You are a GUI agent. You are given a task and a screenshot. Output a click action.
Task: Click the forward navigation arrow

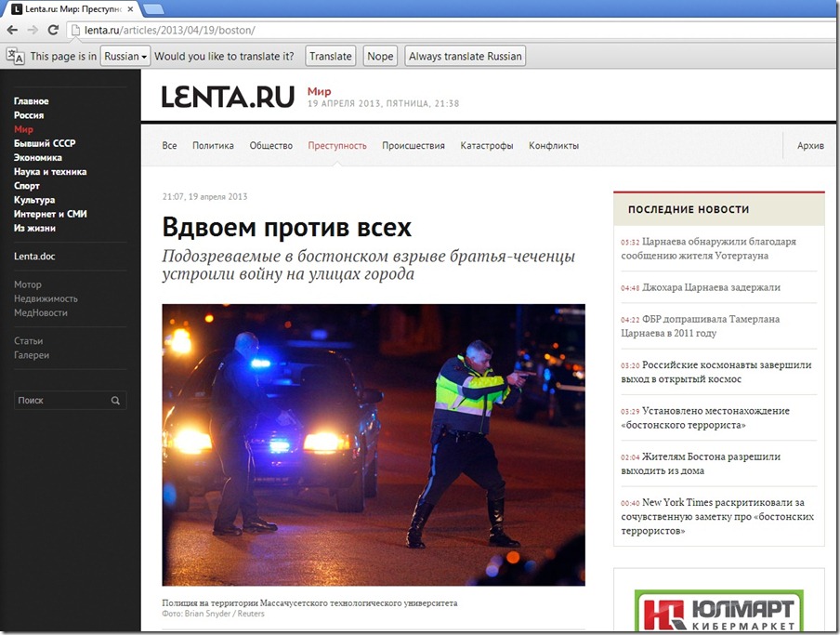[x=34, y=29]
